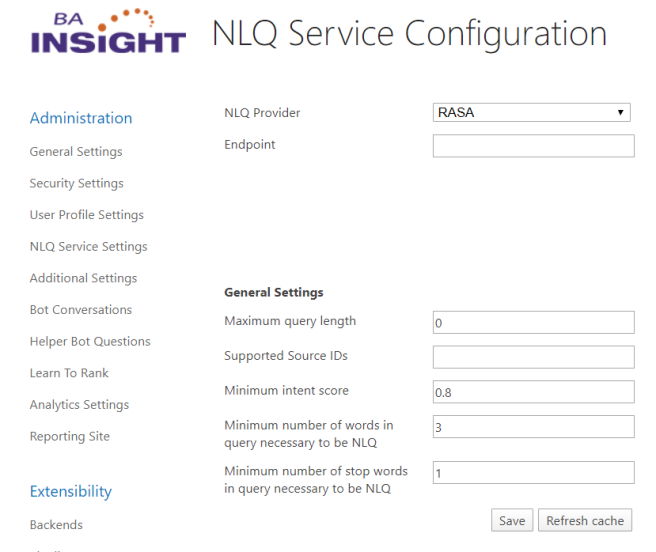656x552 pixels.
Task: Click the minimum number of words field
Action: 533,427
